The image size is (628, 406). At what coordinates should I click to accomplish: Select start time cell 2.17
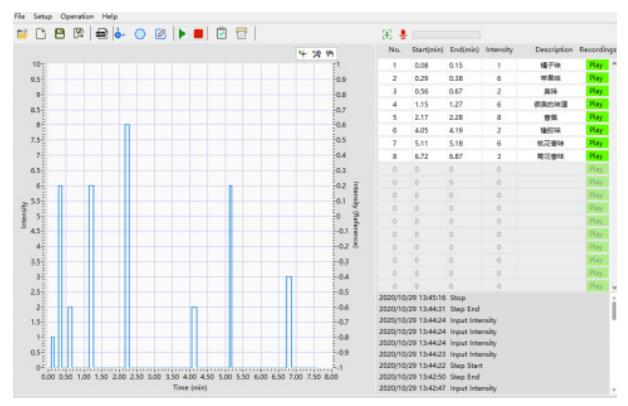pos(421,117)
